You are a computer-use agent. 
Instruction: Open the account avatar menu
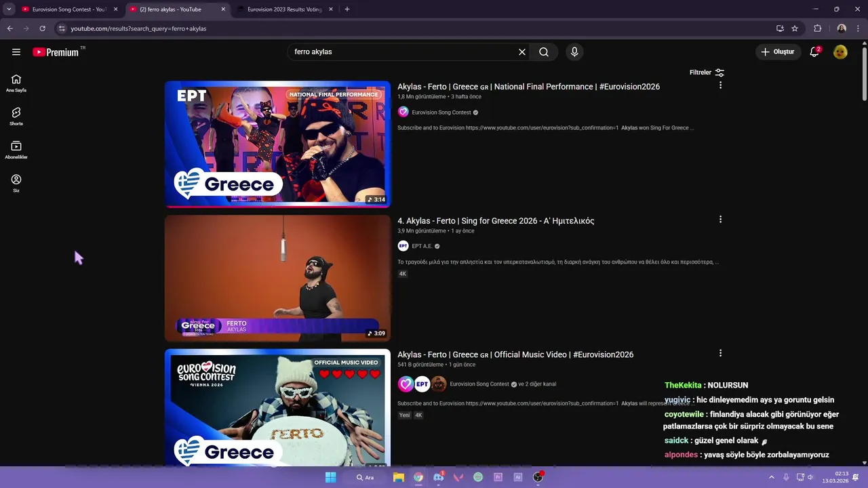pos(840,52)
